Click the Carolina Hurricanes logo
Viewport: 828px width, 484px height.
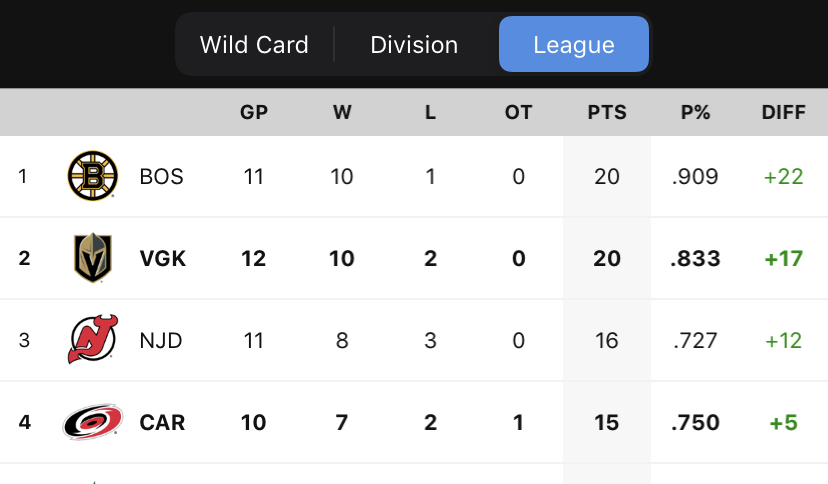(93, 422)
